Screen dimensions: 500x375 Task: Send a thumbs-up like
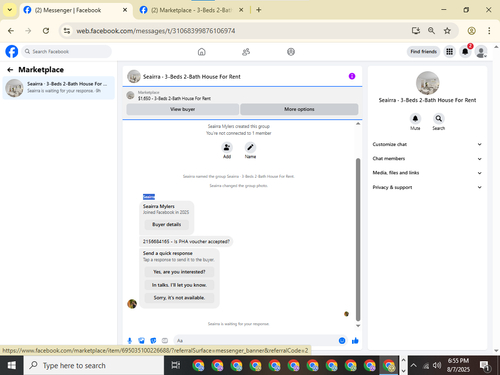(355, 341)
